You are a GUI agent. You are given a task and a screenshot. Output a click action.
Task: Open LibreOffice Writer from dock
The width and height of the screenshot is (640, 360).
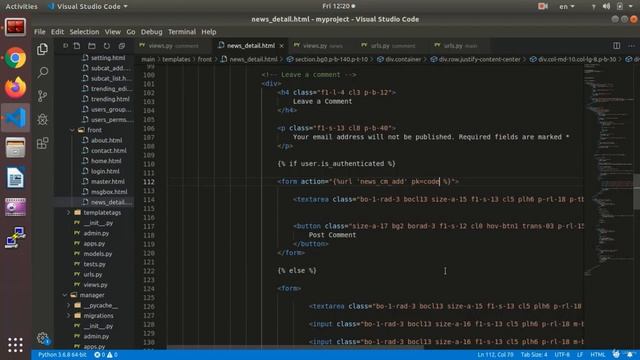click(16, 178)
